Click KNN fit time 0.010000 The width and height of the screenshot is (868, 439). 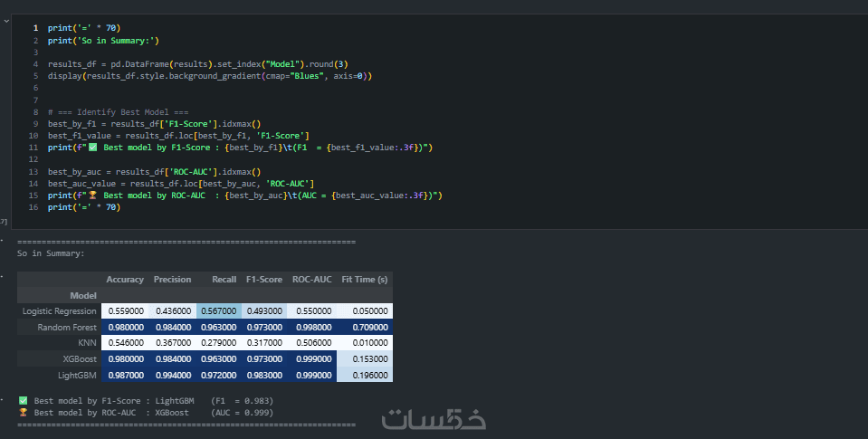point(365,343)
